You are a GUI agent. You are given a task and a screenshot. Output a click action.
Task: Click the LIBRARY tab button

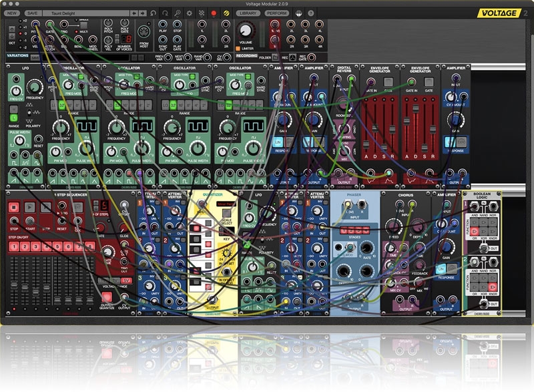pos(248,13)
